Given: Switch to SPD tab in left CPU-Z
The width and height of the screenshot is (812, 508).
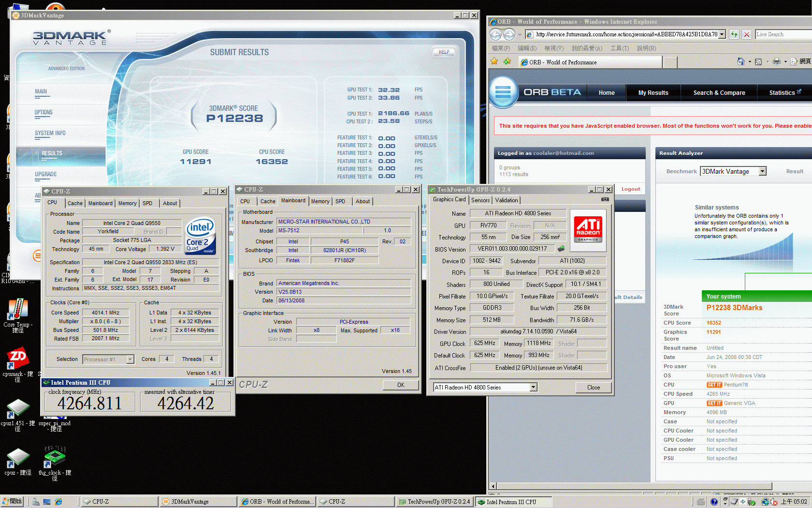Looking at the screenshot, I should (x=147, y=203).
